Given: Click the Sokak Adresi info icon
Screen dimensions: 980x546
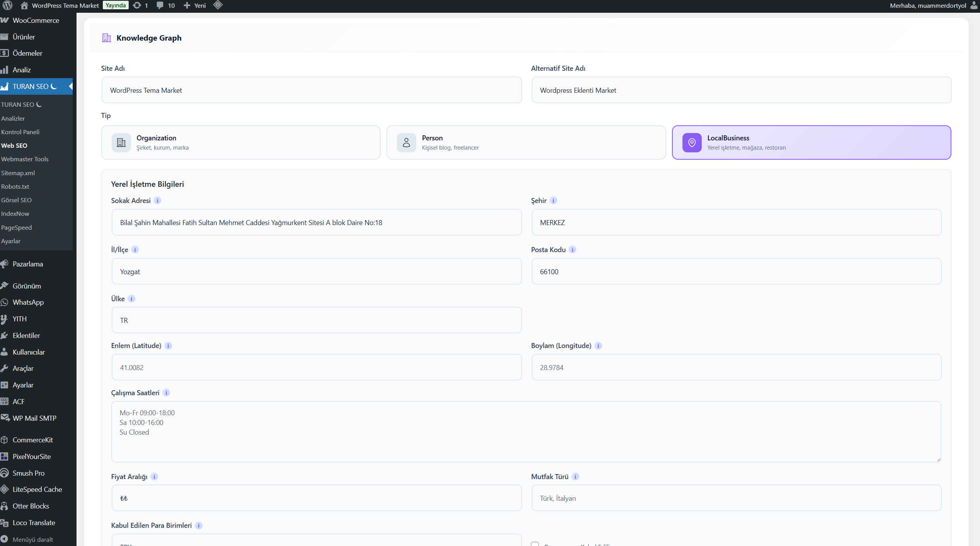Looking at the screenshot, I should [157, 200].
